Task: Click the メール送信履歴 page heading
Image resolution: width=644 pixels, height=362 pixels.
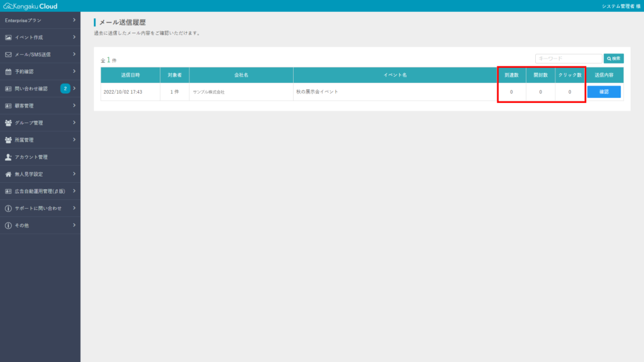Action: click(x=123, y=23)
